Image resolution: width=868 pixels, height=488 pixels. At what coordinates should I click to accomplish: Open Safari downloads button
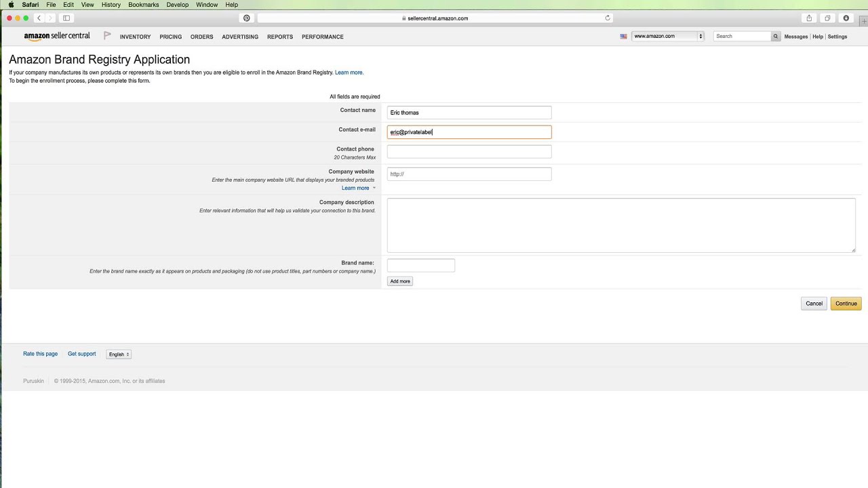846,18
